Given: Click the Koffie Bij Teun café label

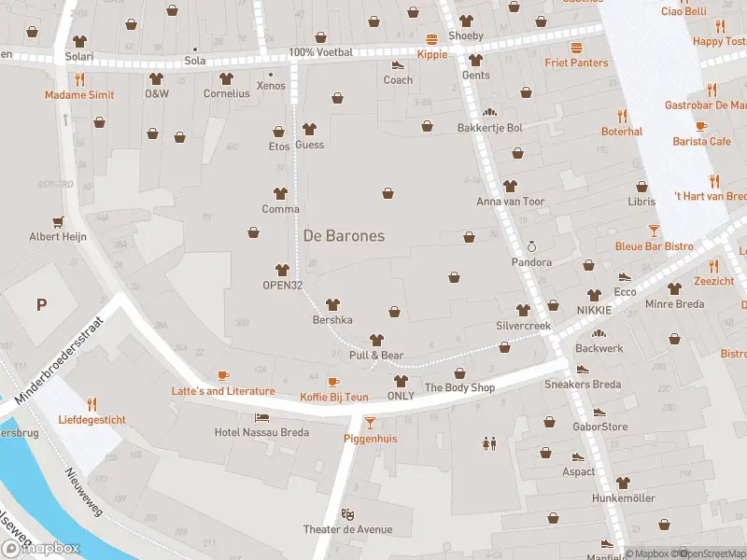Looking at the screenshot, I should 333,397.
